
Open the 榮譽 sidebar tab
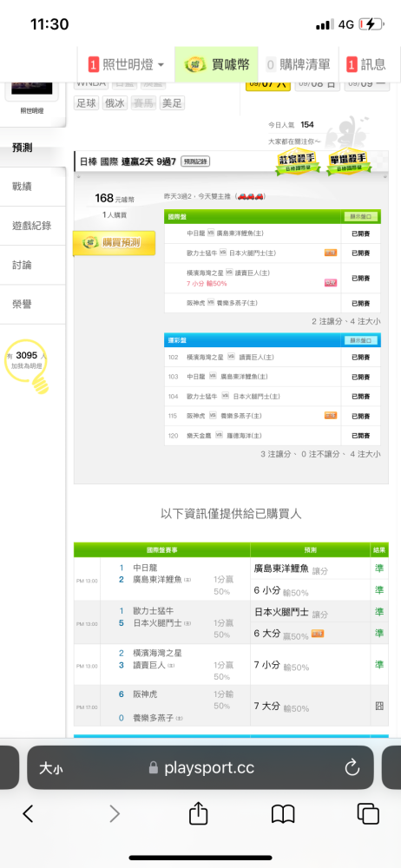[x=33, y=305]
